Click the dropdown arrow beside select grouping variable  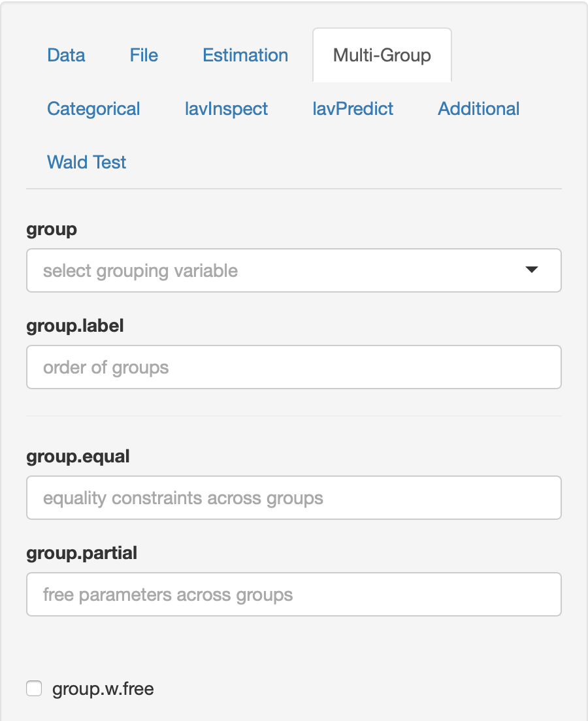[532, 269]
